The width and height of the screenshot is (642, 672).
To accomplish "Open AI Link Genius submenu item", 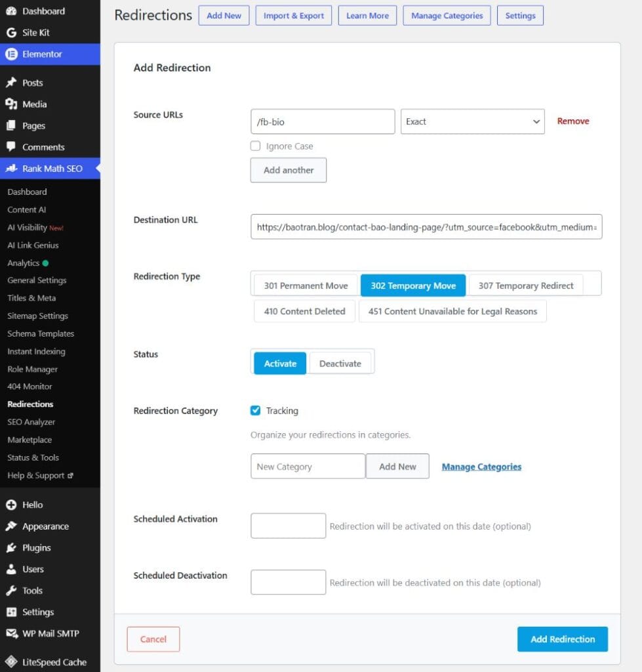I will (33, 245).
